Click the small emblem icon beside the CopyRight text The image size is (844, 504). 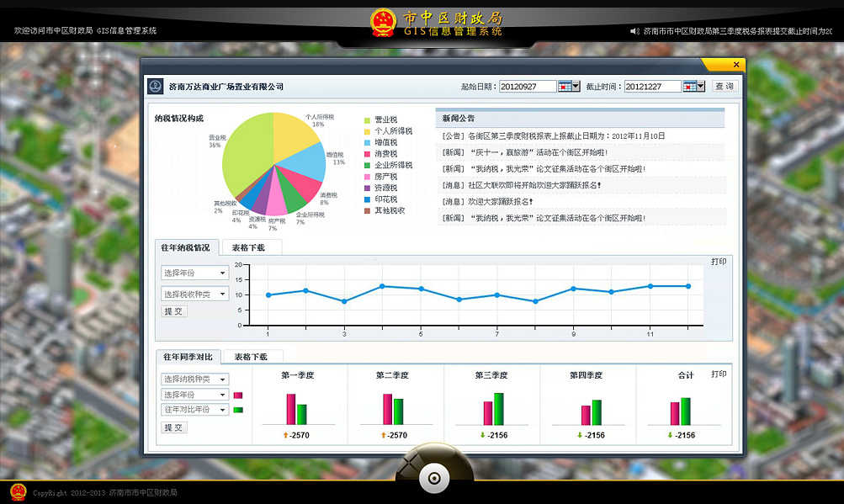click(18, 492)
